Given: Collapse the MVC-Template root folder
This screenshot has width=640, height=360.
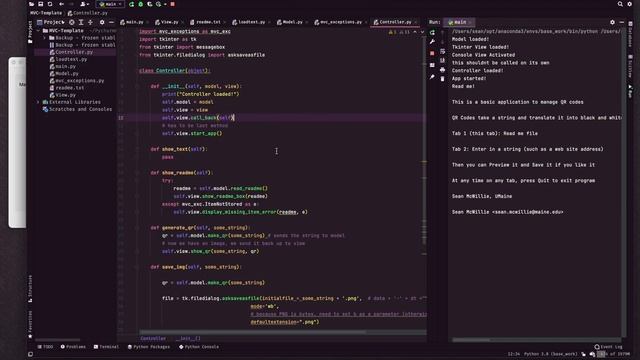Looking at the screenshot, I should 39,31.
